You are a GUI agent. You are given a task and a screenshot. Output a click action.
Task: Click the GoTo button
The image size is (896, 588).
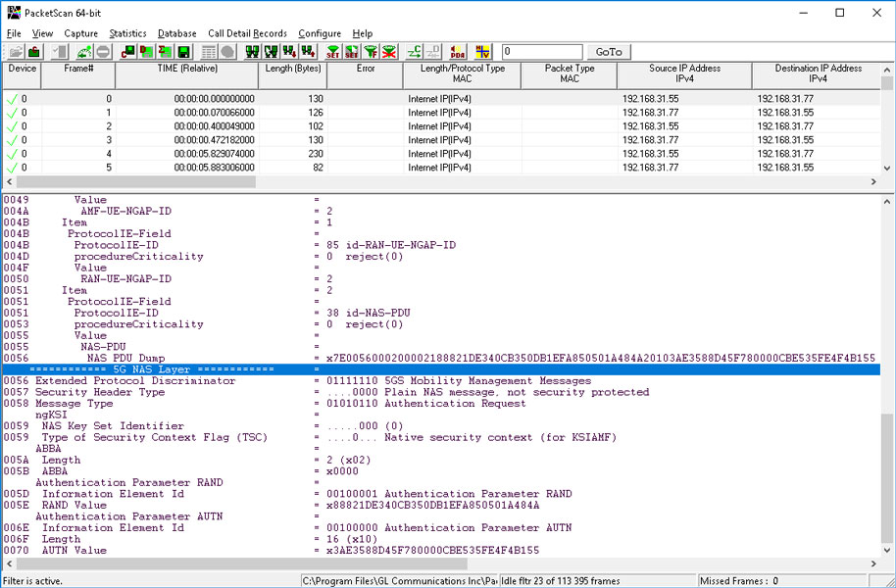coord(609,52)
